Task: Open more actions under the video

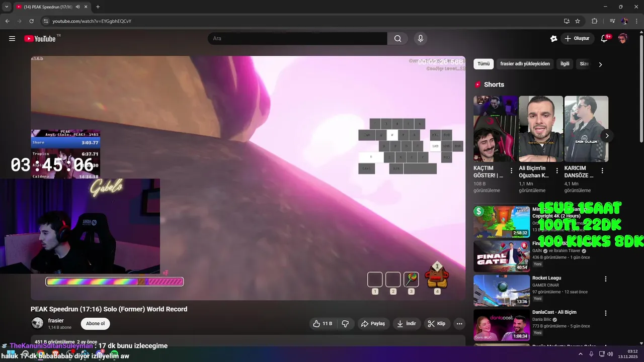Action: tap(459, 324)
